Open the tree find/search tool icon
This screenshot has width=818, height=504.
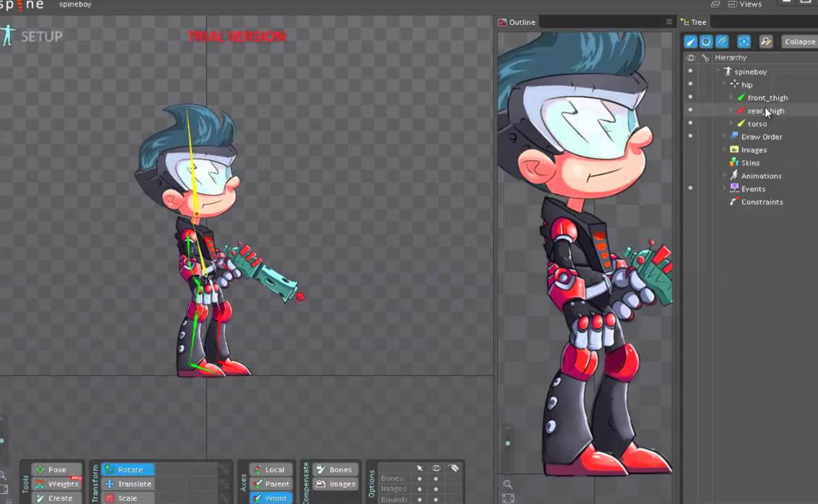tap(766, 42)
